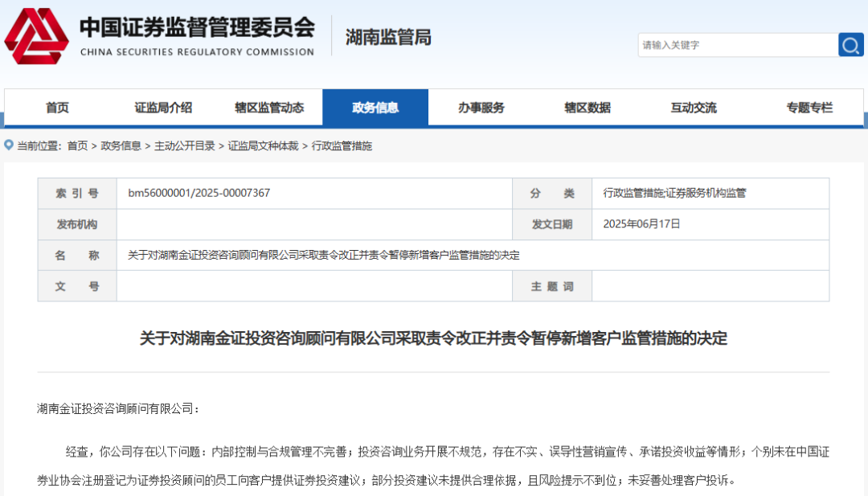The image size is (868, 496).
Task: Click the 中国证券监督管理委员会 title text
Action: tap(197, 27)
